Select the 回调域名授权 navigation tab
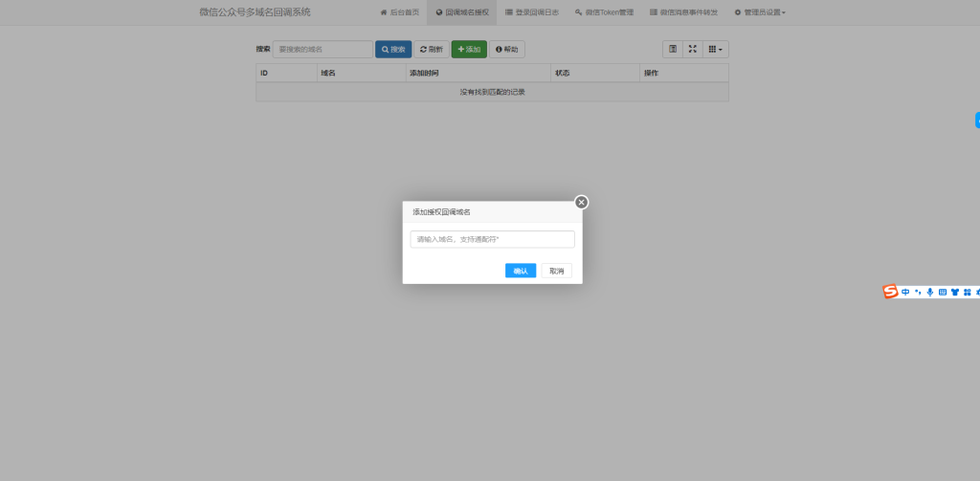 tap(461, 12)
